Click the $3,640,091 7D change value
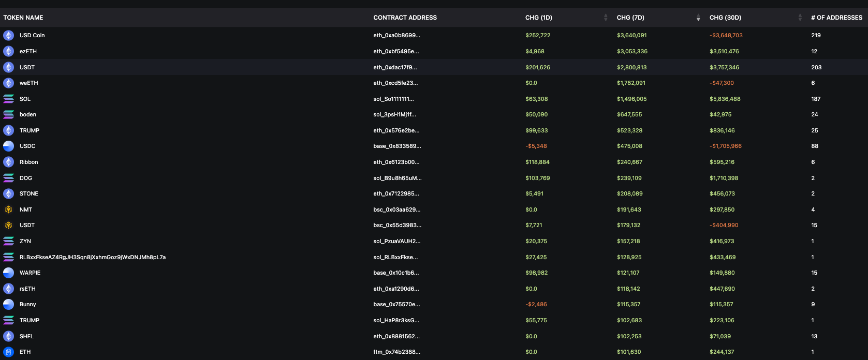 click(x=632, y=35)
